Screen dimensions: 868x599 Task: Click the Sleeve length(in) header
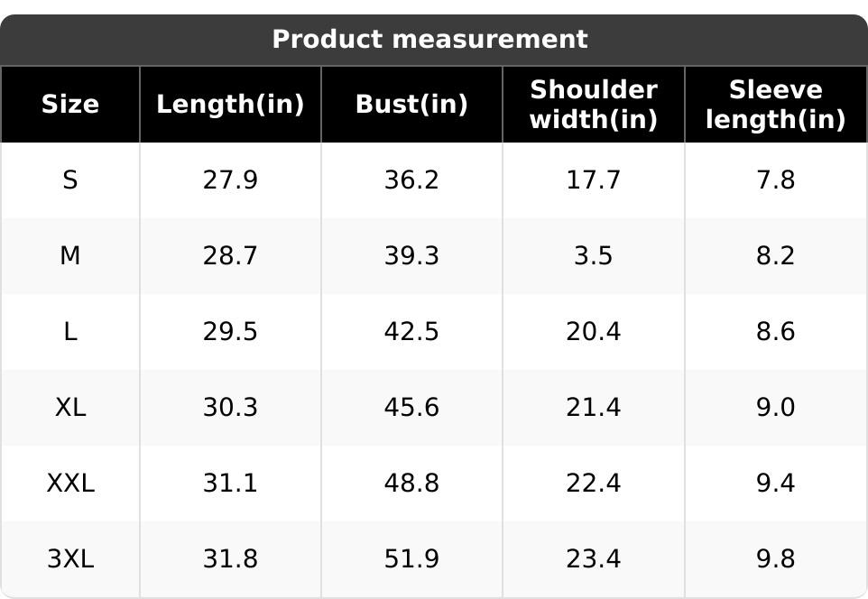tap(775, 105)
